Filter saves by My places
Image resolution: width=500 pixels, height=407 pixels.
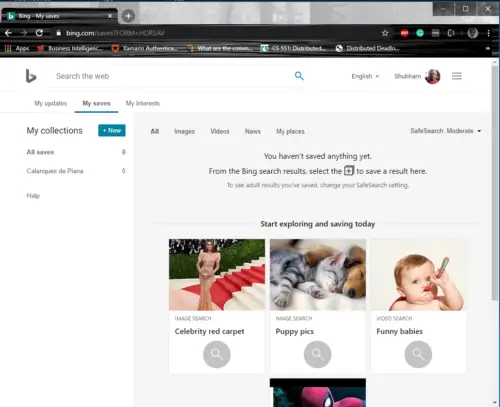290,131
